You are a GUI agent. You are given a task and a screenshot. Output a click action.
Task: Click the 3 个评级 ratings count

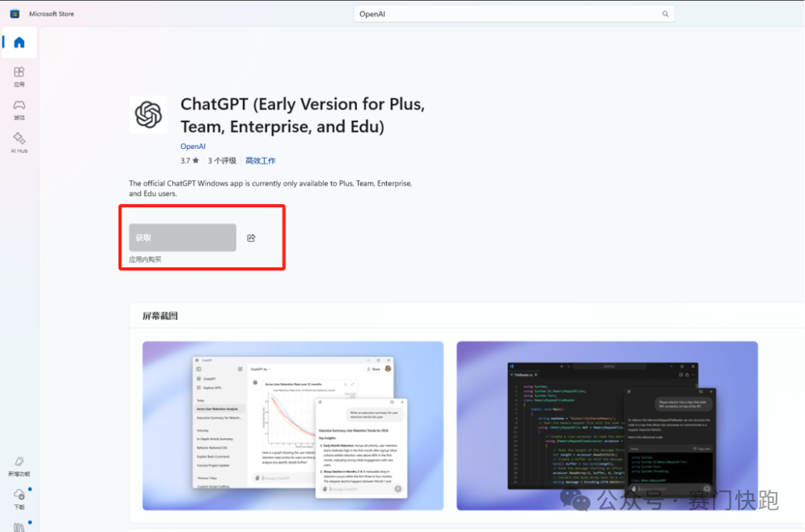(x=222, y=161)
